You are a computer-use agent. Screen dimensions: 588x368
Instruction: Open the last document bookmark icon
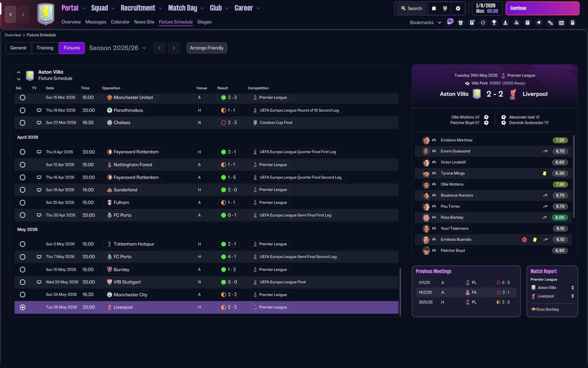(572, 23)
